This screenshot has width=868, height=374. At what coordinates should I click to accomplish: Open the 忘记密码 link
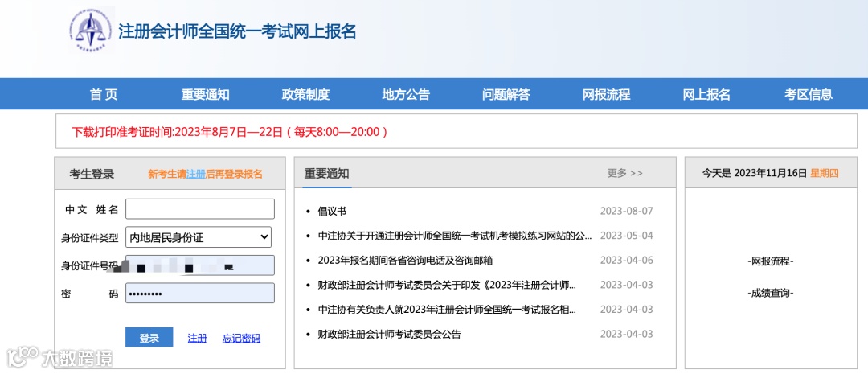(x=241, y=338)
